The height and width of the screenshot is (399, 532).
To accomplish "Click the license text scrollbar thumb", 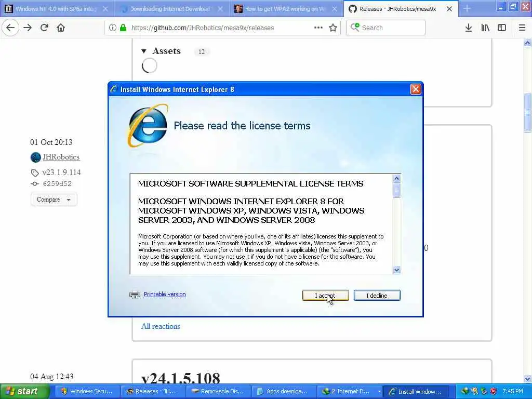I will click(396, 190).
